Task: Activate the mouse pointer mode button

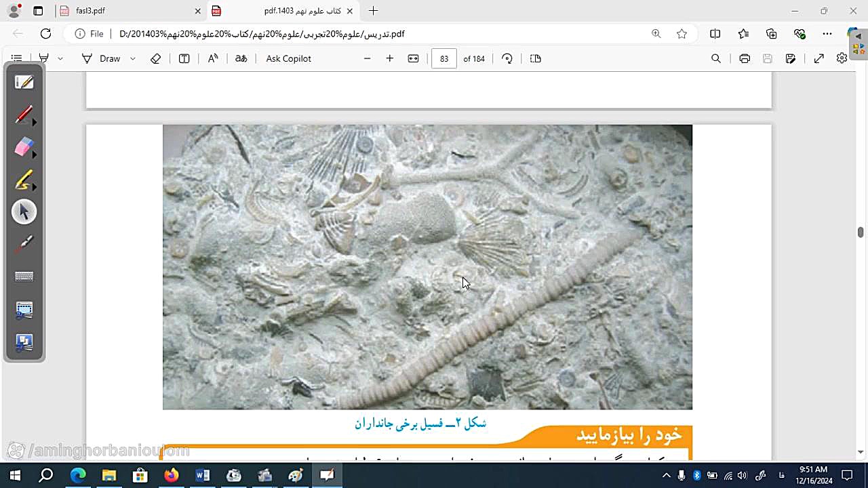Action: (x=24, y=212)
